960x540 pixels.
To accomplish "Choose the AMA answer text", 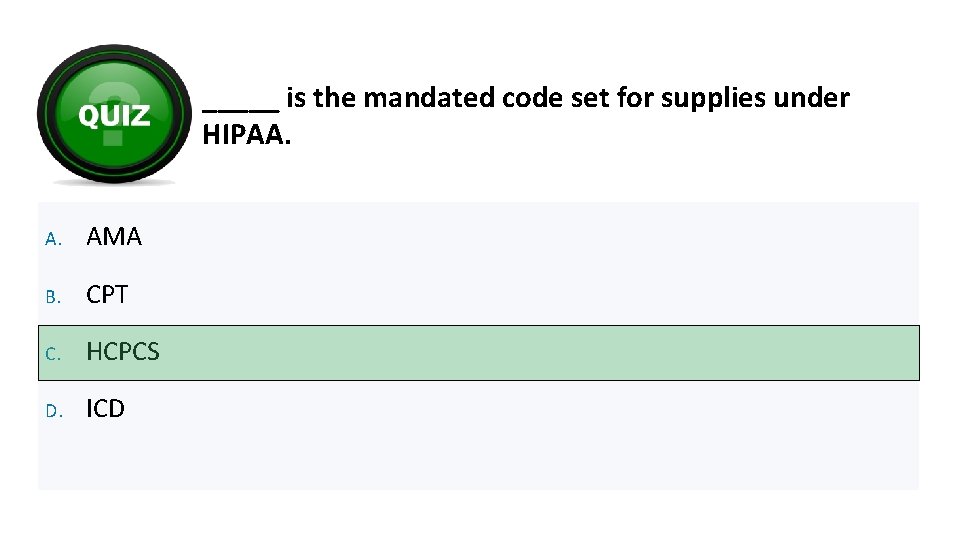I will 114,237.
